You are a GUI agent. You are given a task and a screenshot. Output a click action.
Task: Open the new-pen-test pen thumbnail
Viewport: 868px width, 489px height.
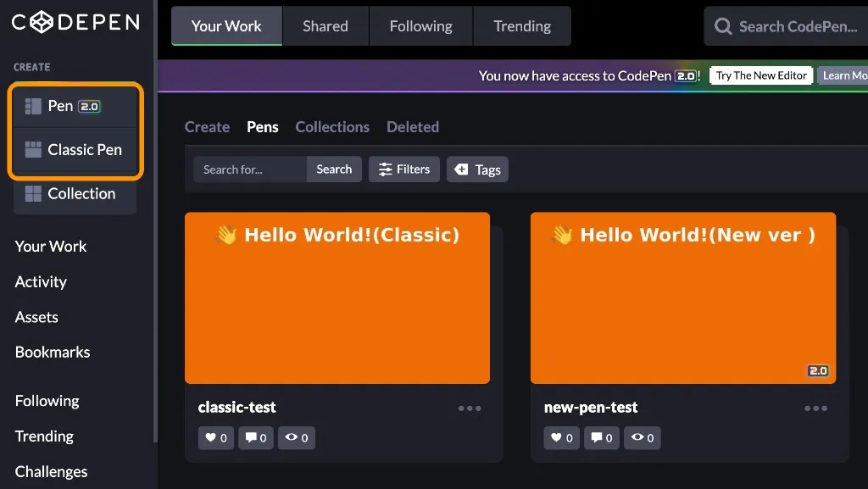tap(683, 298)
